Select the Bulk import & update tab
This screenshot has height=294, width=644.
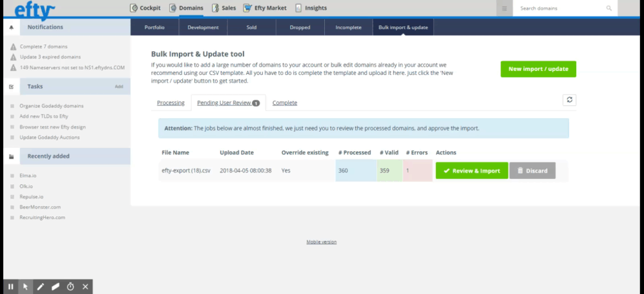pyautogui.click(x=403, y=28)
